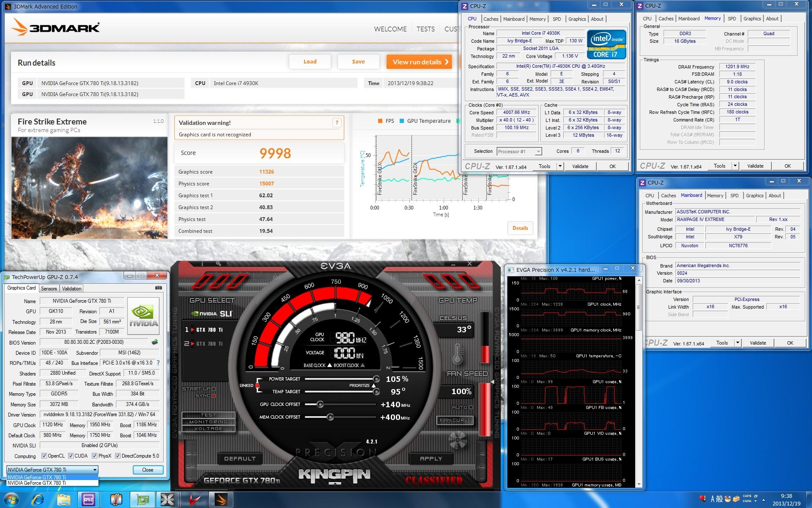Screen dimensions: 812x508
Task: Open the EVGA Precision info icon
Action: pyautogui.click(x=202, y=264)
